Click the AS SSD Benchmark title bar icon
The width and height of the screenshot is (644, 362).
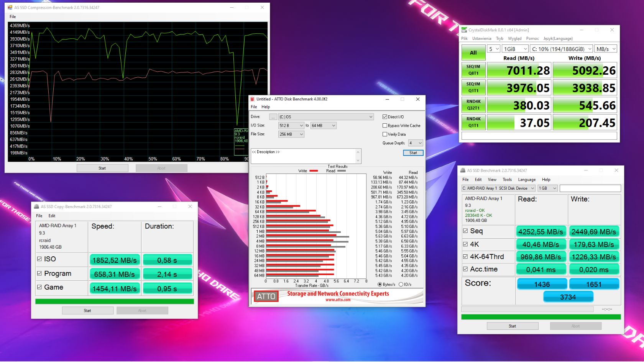463,170
